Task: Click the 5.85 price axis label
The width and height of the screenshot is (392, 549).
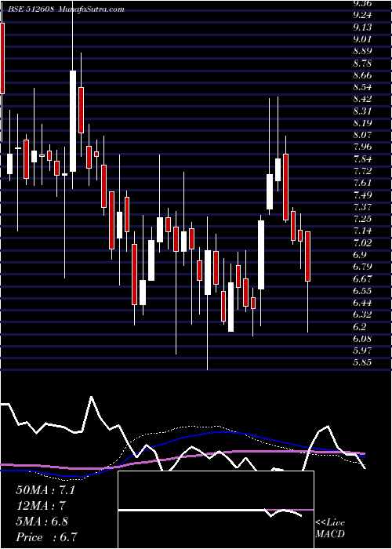Action: click(362, 363)
